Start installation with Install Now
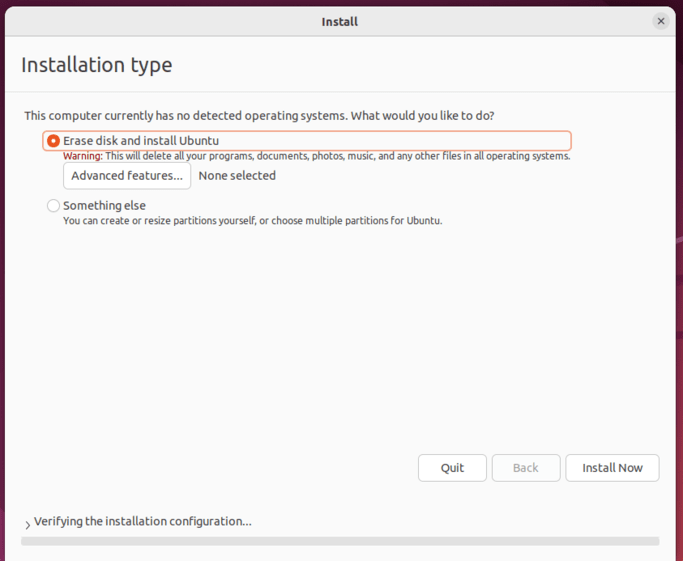This screenshot has height=561, width=683. point(612,468)
